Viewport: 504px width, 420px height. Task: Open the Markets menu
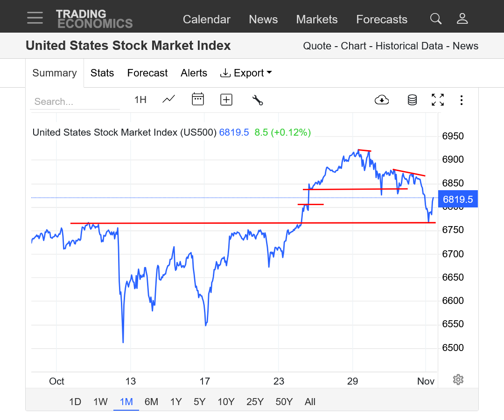click(x=317, y=19)
